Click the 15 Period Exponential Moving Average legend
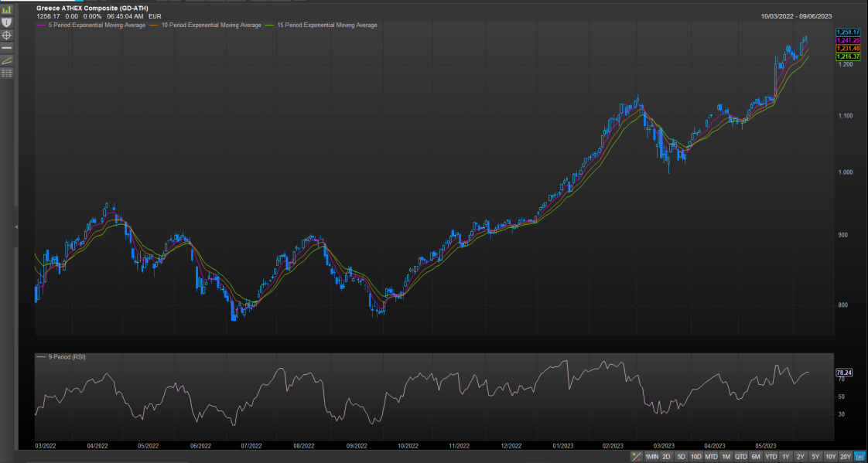Viewport: 868px width, 463px height. (325, 26)
